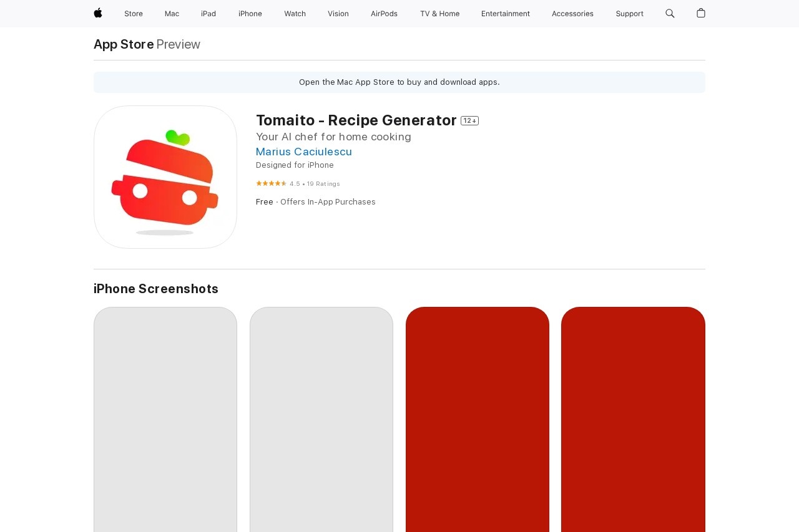The width and height of the screenshot is (799, 532).
Task: Click the Tomaito app icon
Action: click(x=165, y=177)
